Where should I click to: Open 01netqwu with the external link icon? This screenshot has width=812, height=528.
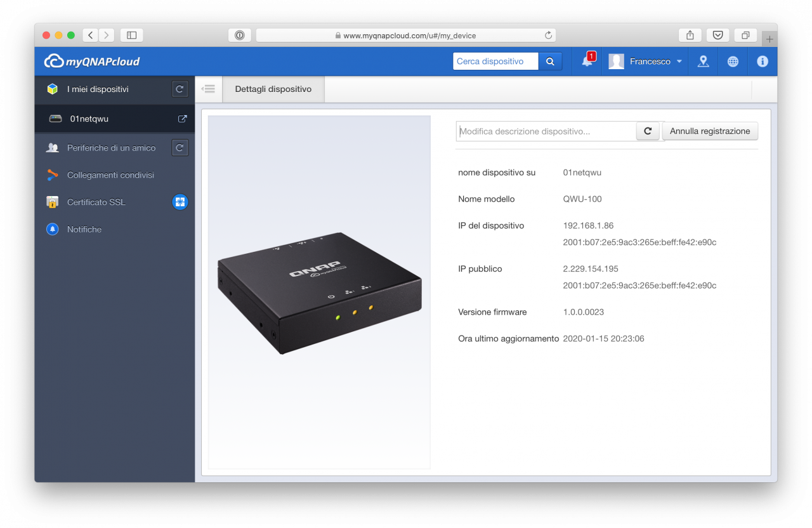(183, 119)
